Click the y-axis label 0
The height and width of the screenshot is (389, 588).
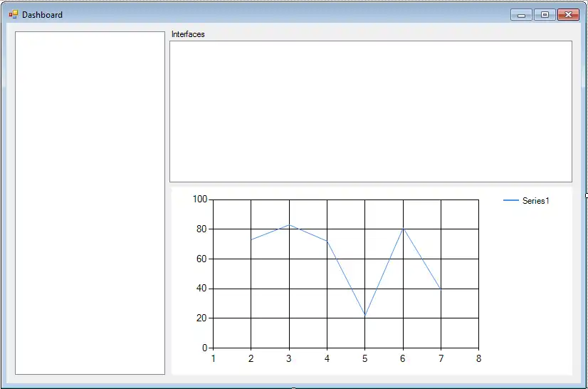click(x=205, y=348)
